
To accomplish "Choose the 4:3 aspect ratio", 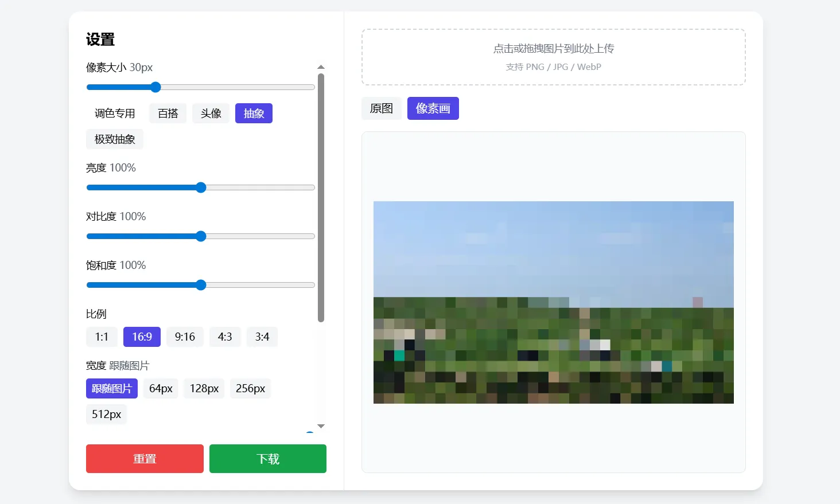I will (225, 337).
